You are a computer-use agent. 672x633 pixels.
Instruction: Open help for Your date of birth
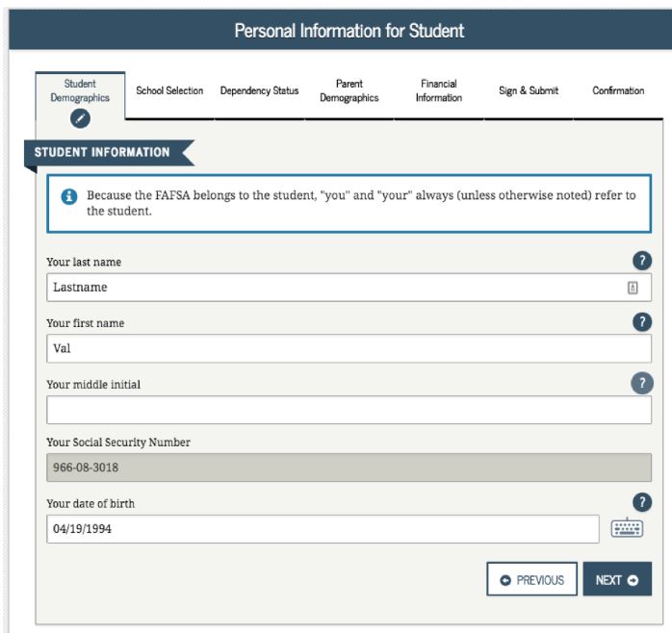[641, 502]
